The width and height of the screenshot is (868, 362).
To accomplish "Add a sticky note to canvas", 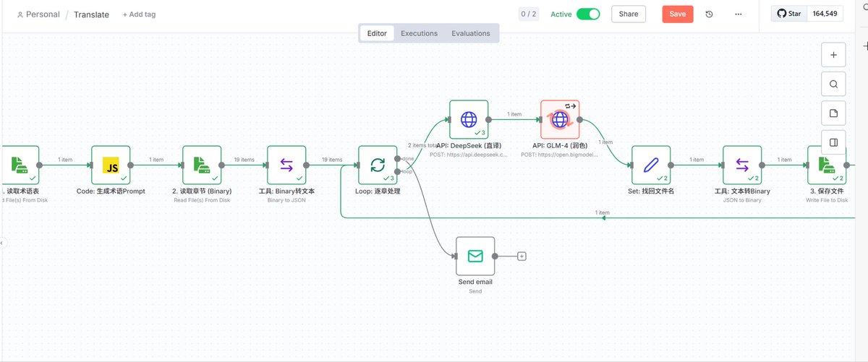I will pos(833,113).
